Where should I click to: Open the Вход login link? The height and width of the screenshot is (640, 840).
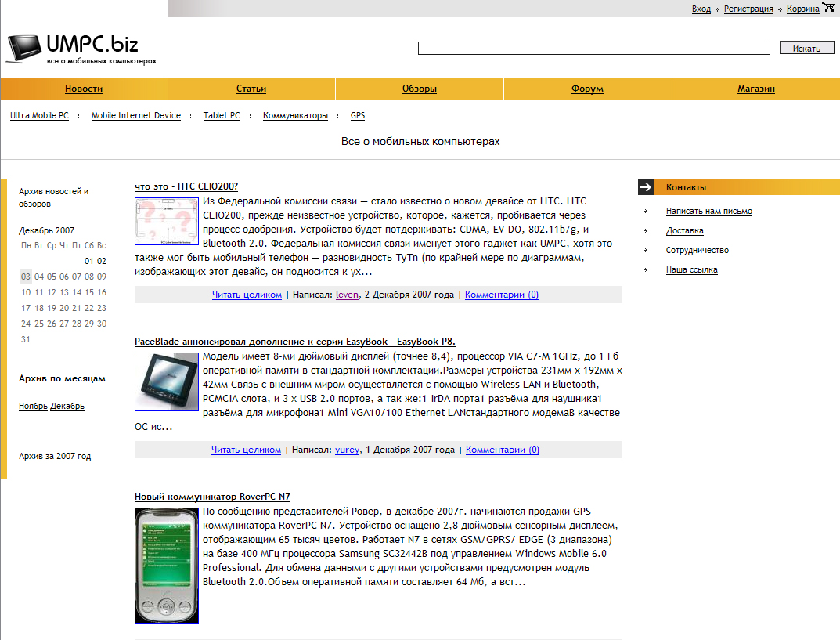click(x=701, y=9)
